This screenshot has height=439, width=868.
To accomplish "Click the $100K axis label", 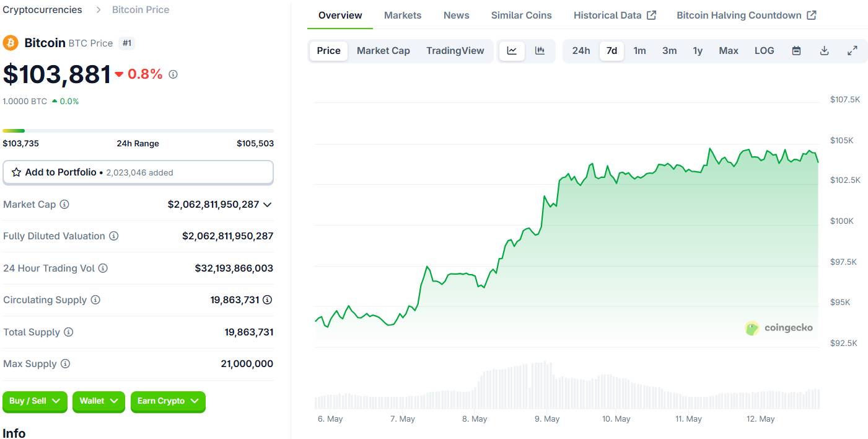I will 841,221.
